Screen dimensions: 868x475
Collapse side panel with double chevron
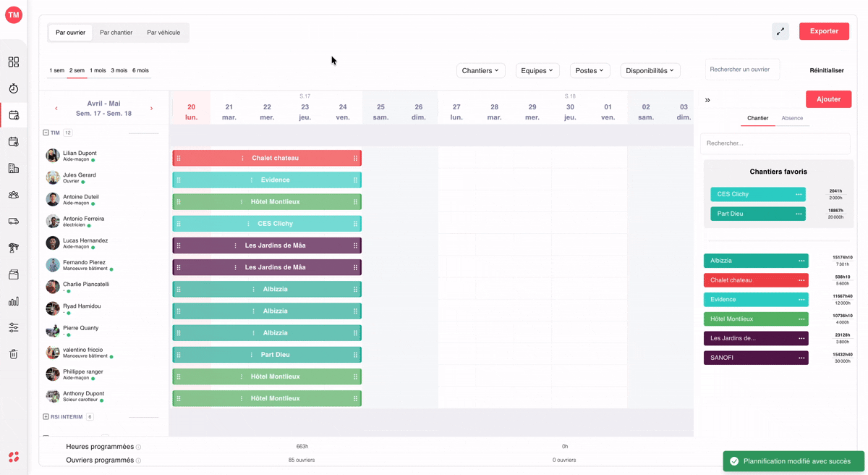click(707, 100)
